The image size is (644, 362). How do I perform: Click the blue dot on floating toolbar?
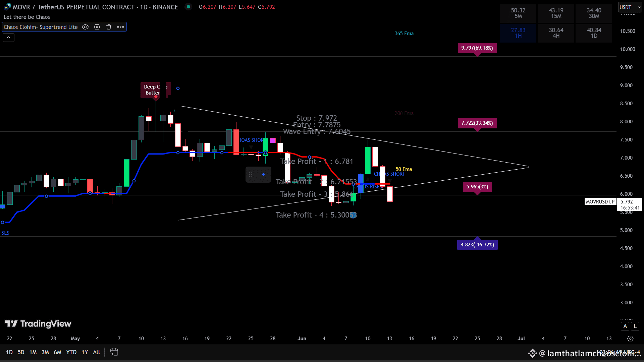(x=263, y=175)
